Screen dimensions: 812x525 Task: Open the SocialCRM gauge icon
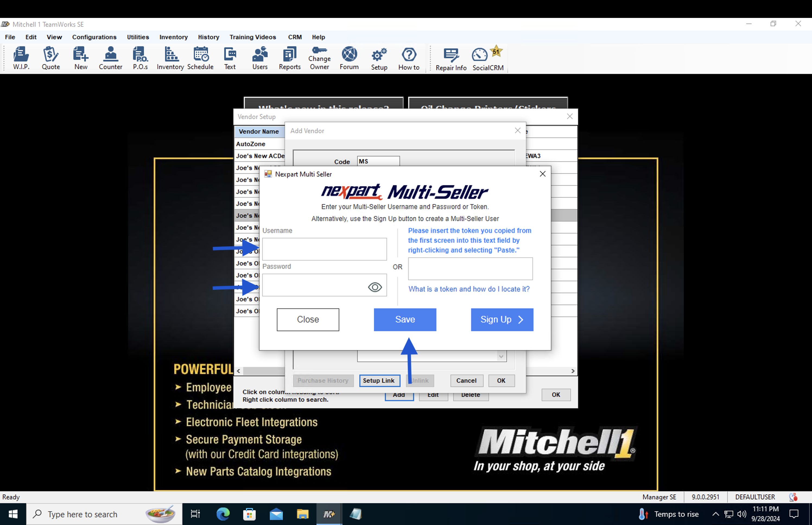click(x=488, y=59)
